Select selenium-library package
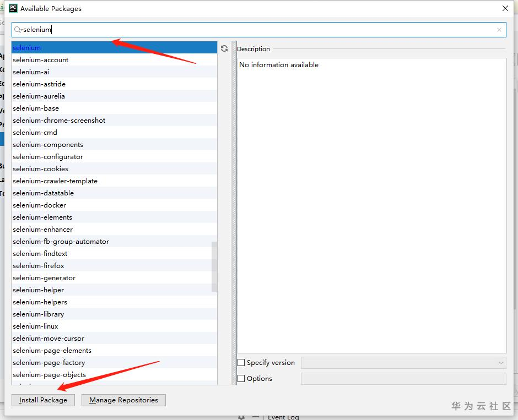 tap(114, 314)
